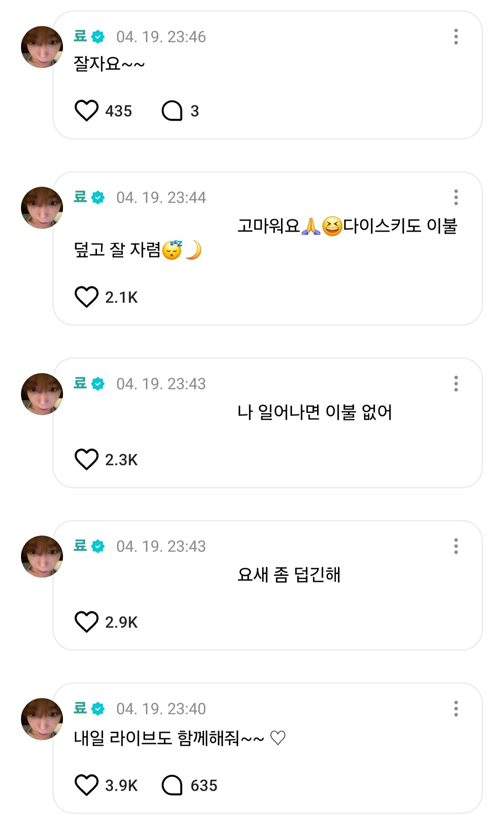Tap heart icon showing 2.9K likes
Image resolution: width=504 pixels, height=832 pixels.
[x=87, y=621]
